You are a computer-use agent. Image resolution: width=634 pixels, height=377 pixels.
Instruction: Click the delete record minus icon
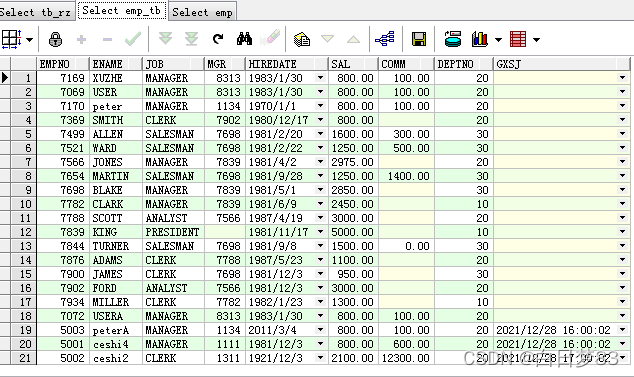107,40
